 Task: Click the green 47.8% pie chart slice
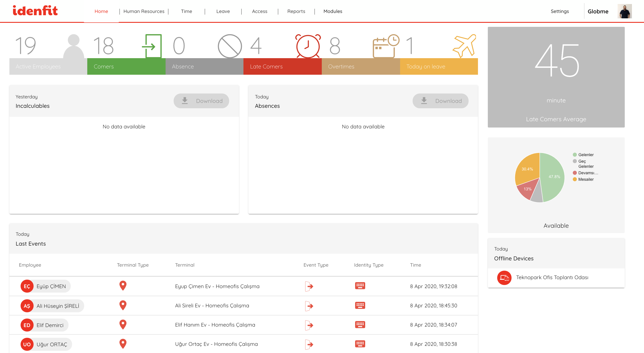(x=554, y=177)
